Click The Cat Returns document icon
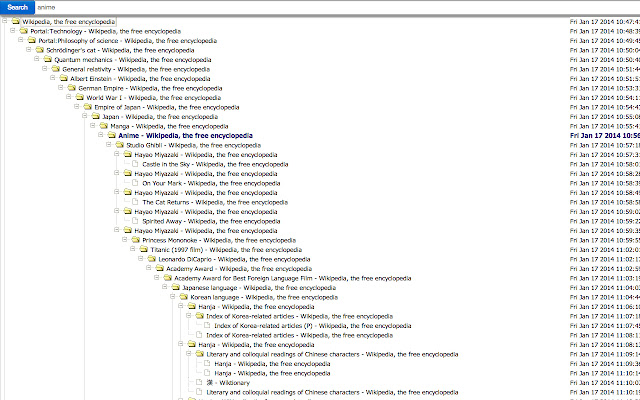640x400 pixels. click(136, 202)
